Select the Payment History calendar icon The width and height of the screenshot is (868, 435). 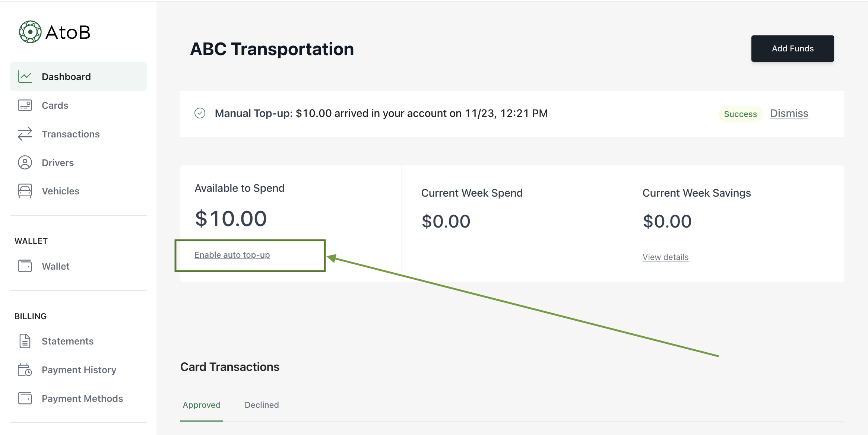coord(25,369)
